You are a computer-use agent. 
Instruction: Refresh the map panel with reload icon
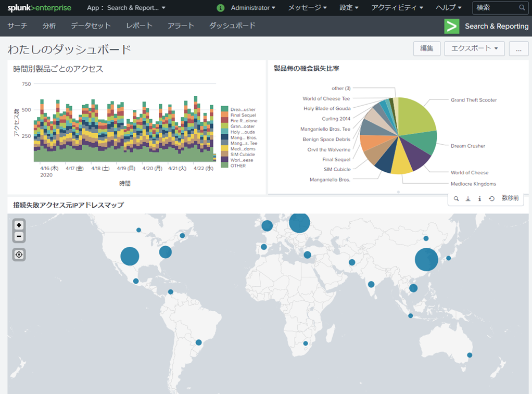point(491,199)
